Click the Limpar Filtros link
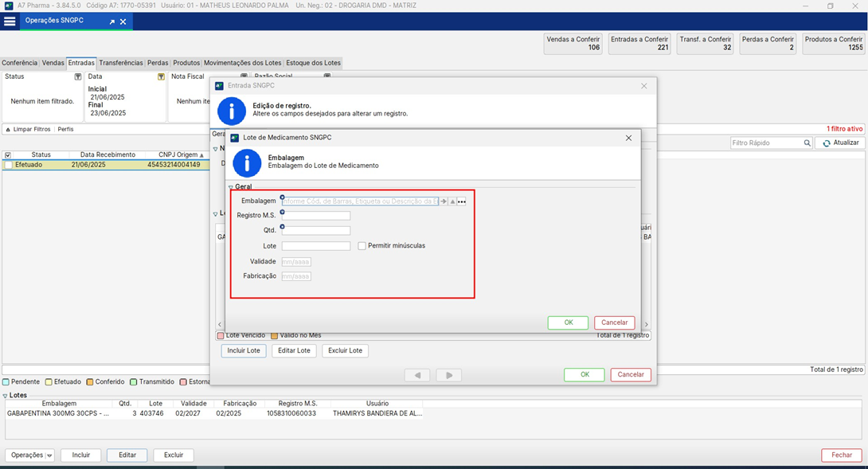Image resolution: width=868 pixels, height=469 pixels. click(x=32, y=129)
